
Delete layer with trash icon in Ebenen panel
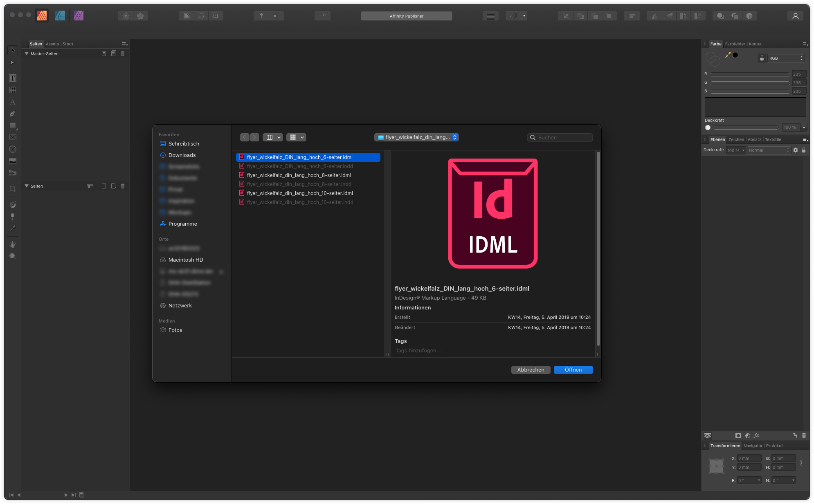(804, 436)
